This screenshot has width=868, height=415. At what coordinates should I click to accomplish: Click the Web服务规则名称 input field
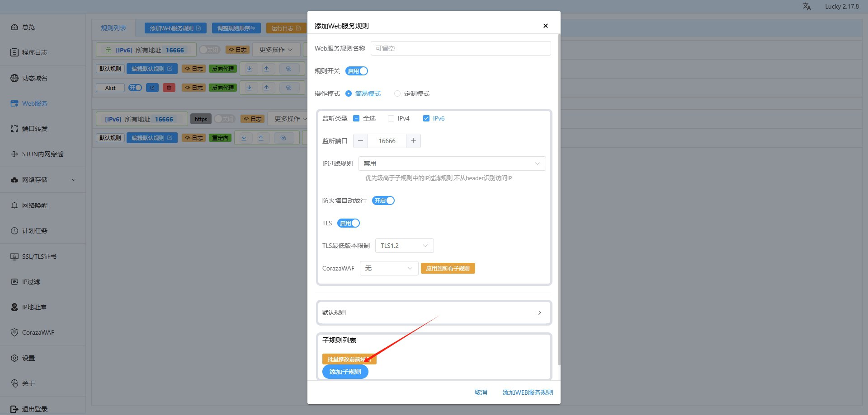pos(460,48)
